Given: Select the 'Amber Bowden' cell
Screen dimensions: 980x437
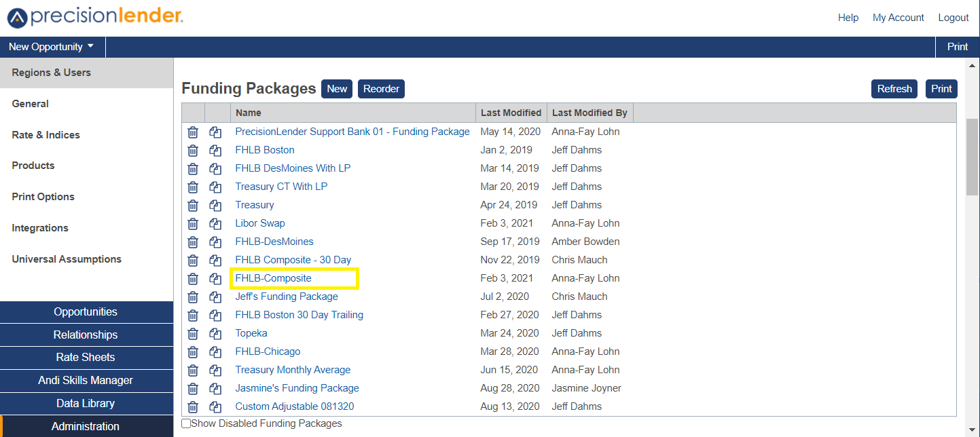Looking at the screenshot, I should (x=585, y=242).
